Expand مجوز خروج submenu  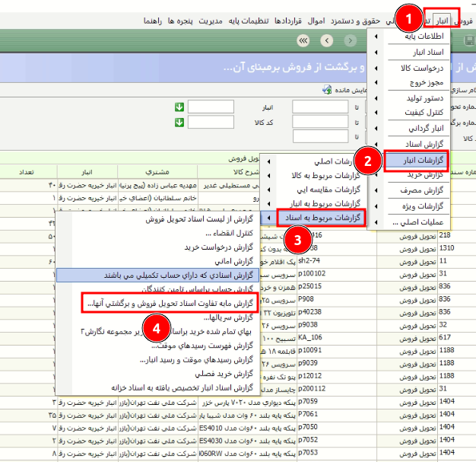pos(408,82)
